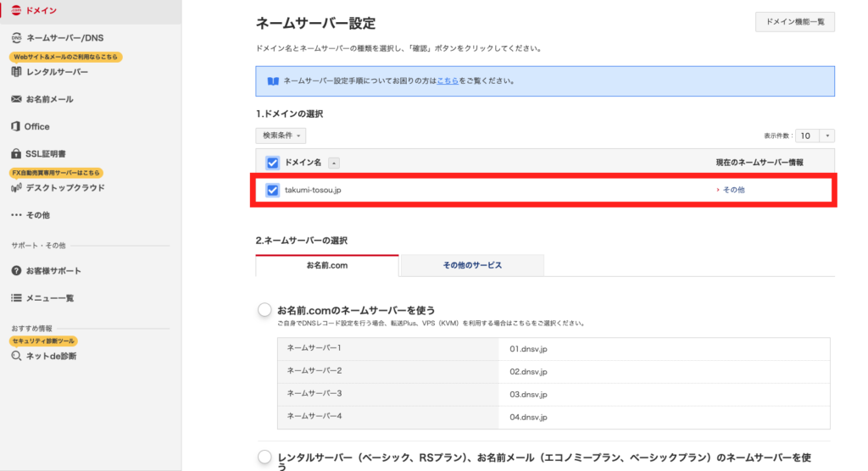Viewport: 868px width, 471px height.
Task: Click the ネームサーバー4 row label
Action: [x=314, y=416]
